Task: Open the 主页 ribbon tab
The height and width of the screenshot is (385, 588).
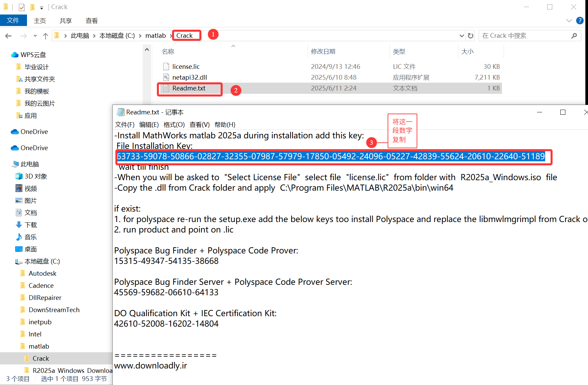Action: (40, 21)
